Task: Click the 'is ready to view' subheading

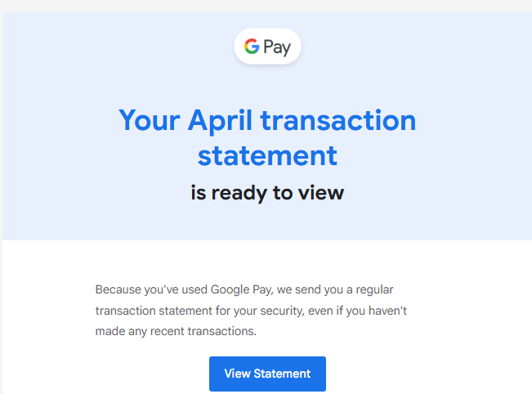Action: [x=267, y=193]
